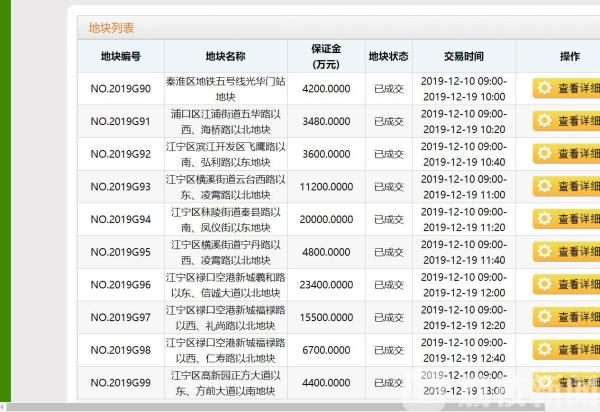Open 查看详细 for parcel NO.2019G98
The height and width of the screenshot is (412, 600).
point(570,350)
